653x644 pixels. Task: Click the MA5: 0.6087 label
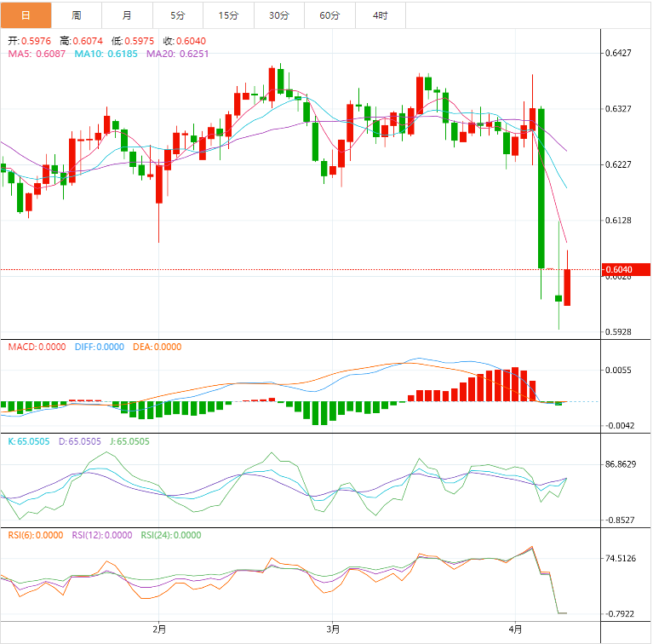click(37, 54)
